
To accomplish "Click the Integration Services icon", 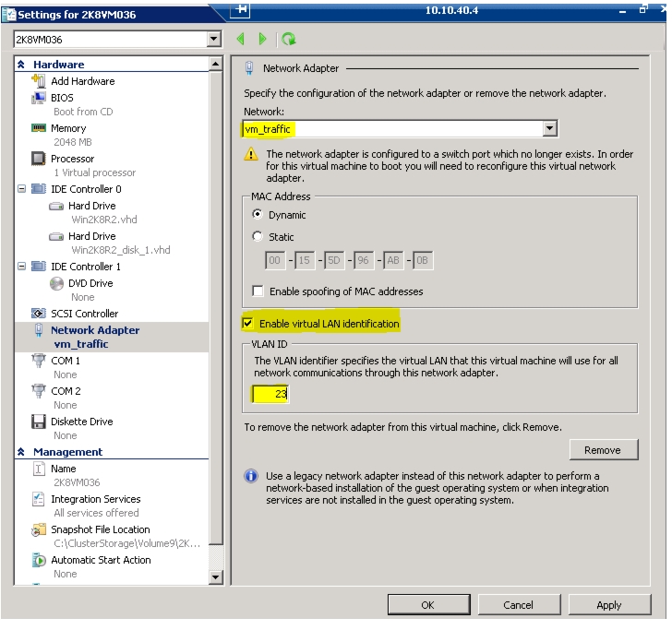I will pos(39,498).
